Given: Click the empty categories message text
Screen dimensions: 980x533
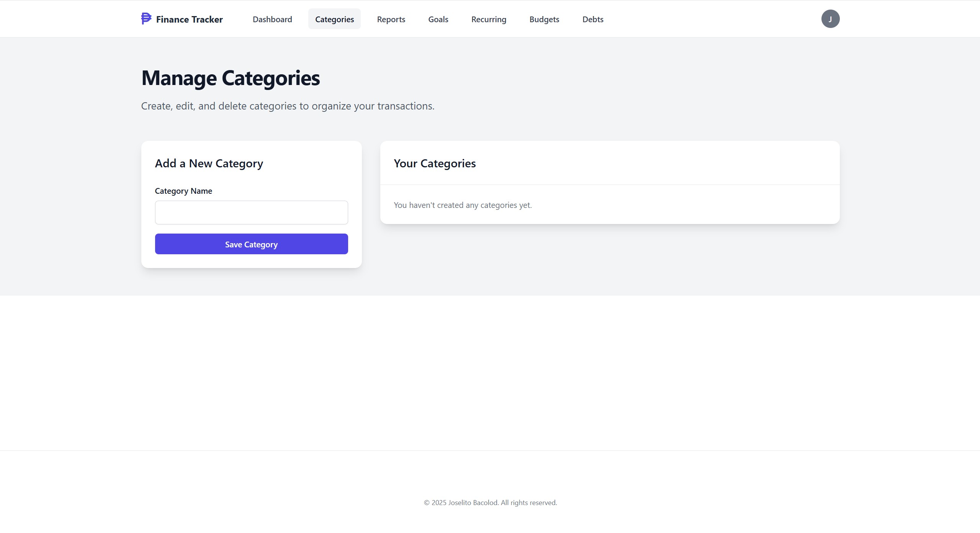Looking at the screenshot, I should click(x=462, y=205).
